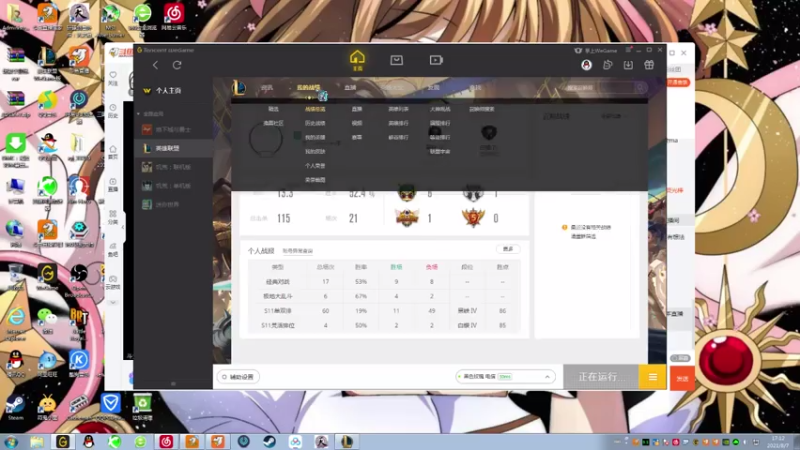This screenshot has width=800, height=450.
Task: Click the 经典对战 row label
Action: point(278,282)
